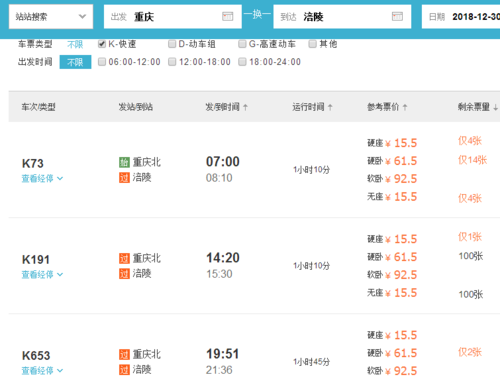Viewport: 500px width, 383px height.
Task: Click the 车次/类型 column header
Action: (x=38, y=107)
